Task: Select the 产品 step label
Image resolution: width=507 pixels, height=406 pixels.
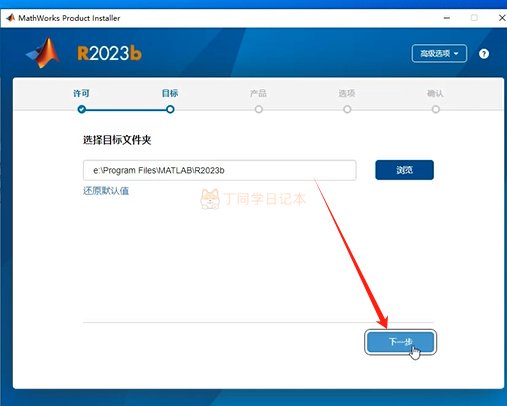Action: tap(258, 93)
